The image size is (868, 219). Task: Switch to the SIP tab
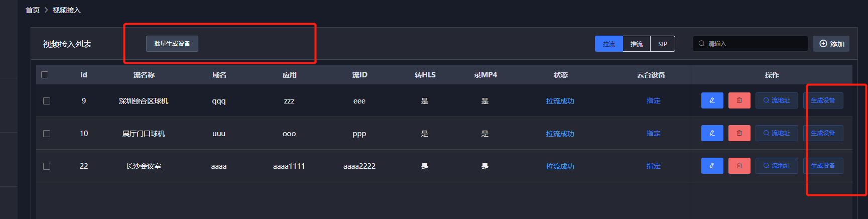(x=663, y=44)
